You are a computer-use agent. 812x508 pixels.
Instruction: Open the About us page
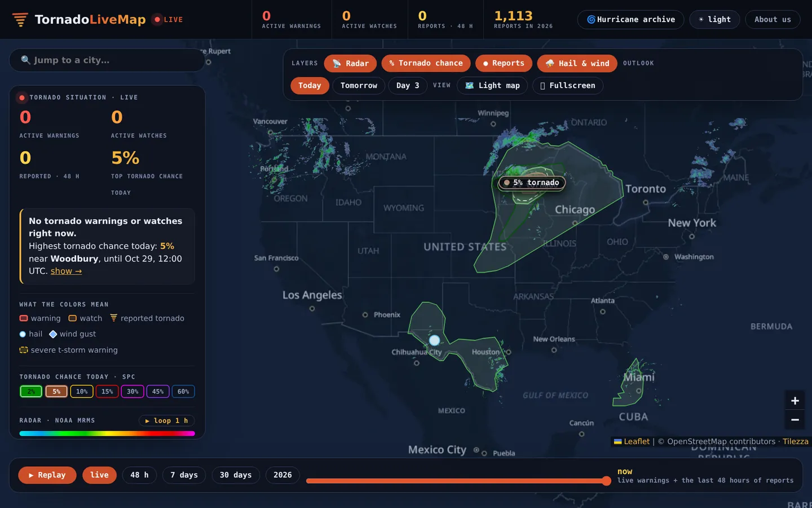click(773, 19)
